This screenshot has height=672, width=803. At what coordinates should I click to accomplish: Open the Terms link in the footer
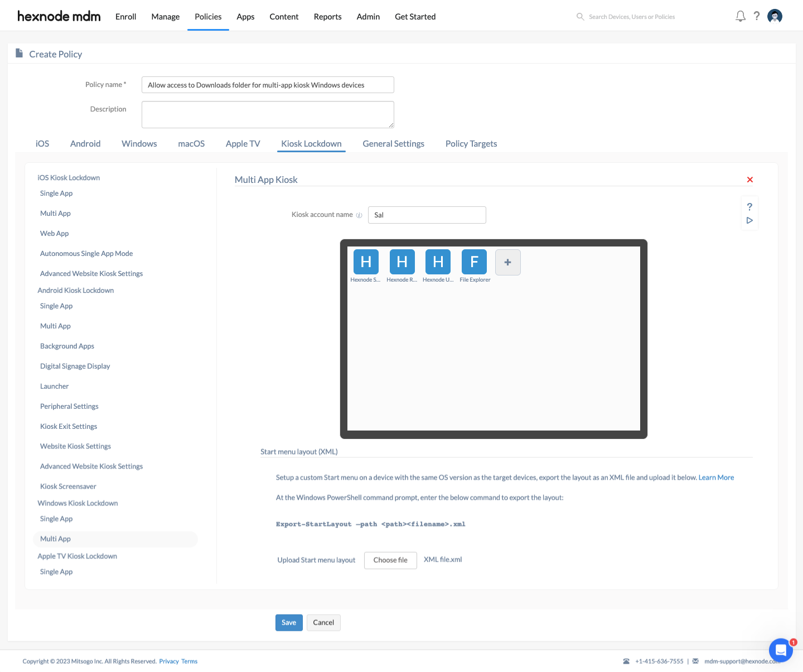point(189,661)
